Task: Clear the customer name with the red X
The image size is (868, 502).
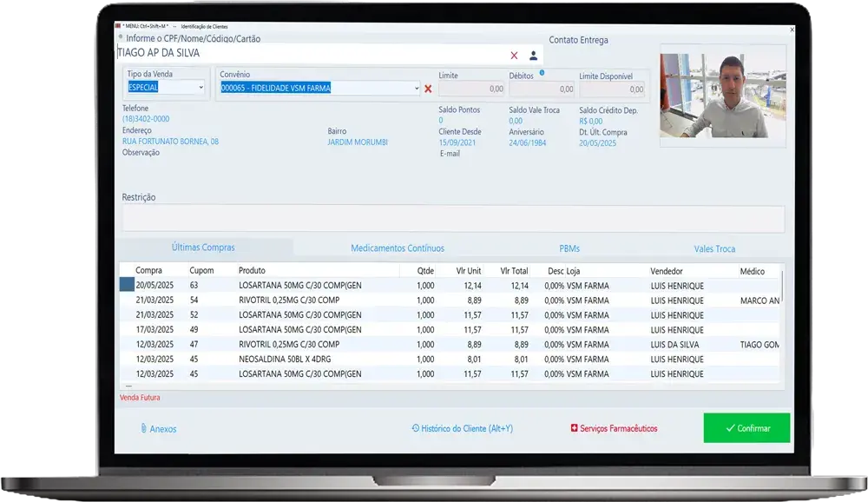Action: [x=514, y=55]
